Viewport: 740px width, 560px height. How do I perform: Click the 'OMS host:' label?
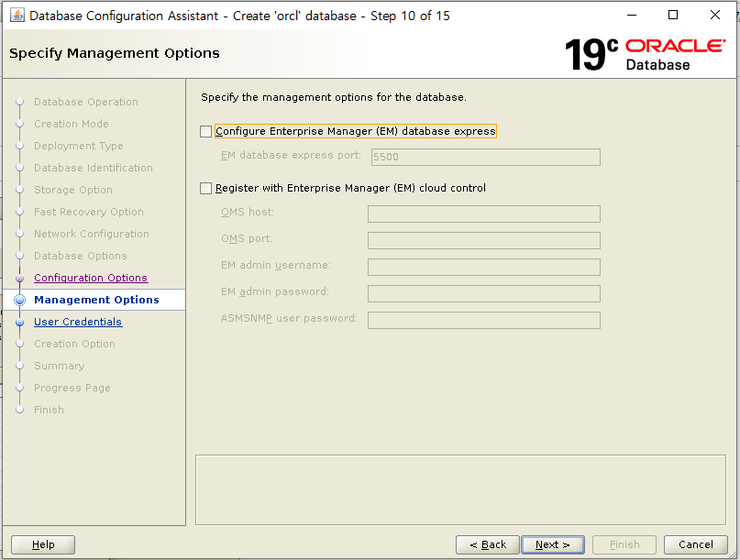click(x=248, y=212)
